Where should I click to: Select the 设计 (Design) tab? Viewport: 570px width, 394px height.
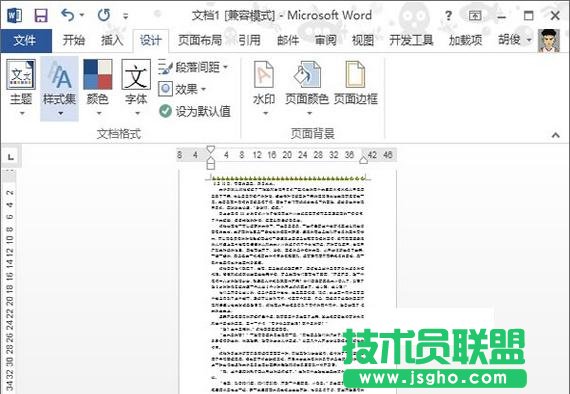[150, 40]
